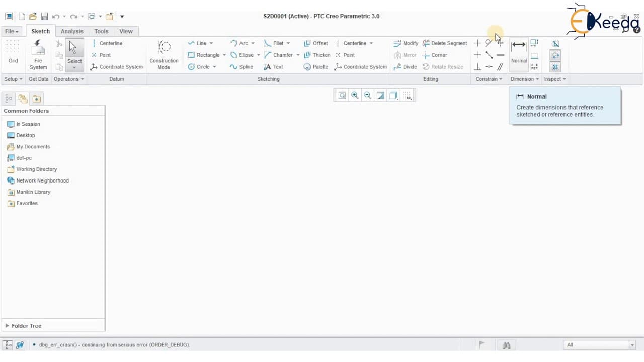Pick the Rectangle sketch tool

(204, 55)
